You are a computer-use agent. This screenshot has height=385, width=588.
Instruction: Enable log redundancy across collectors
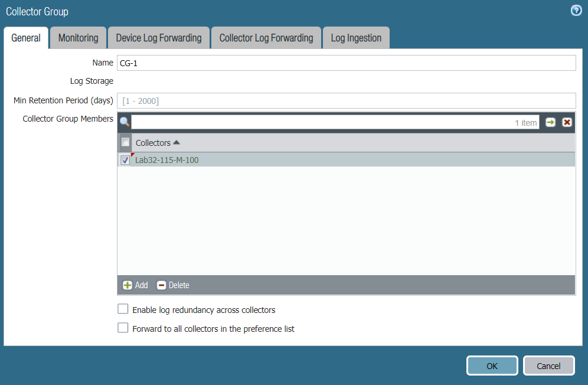pyautogui.click(x=123, y=309)
